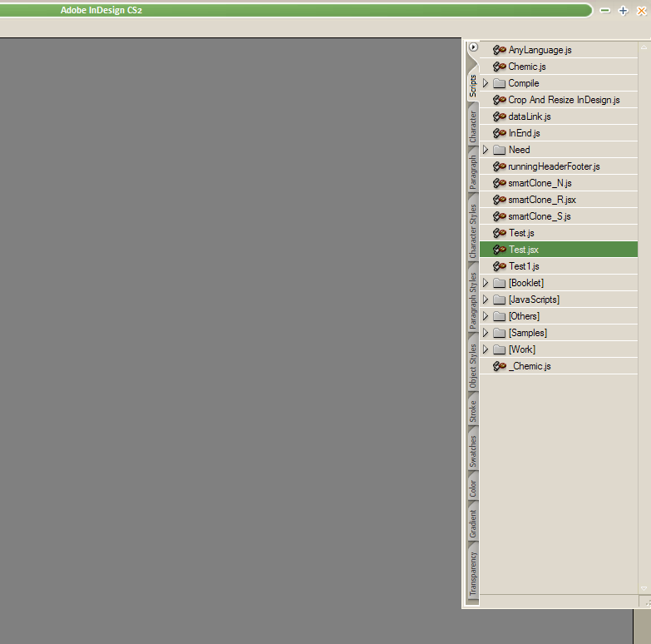The image size is (651, 644).
Task: Select the runningHeaderFooter.js script name
Action: [x=554, y=166]
